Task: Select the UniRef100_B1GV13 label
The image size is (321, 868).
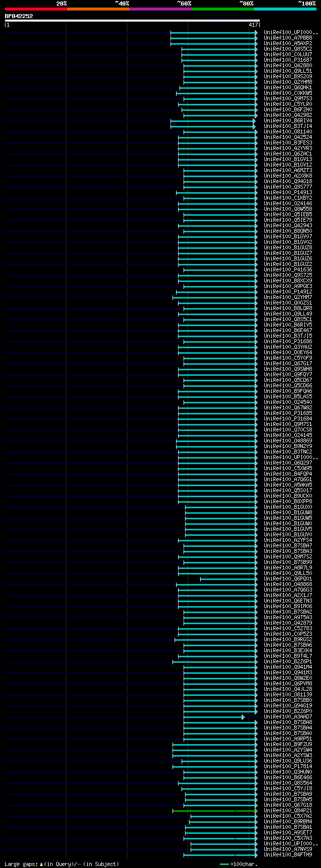Action: 288,159
